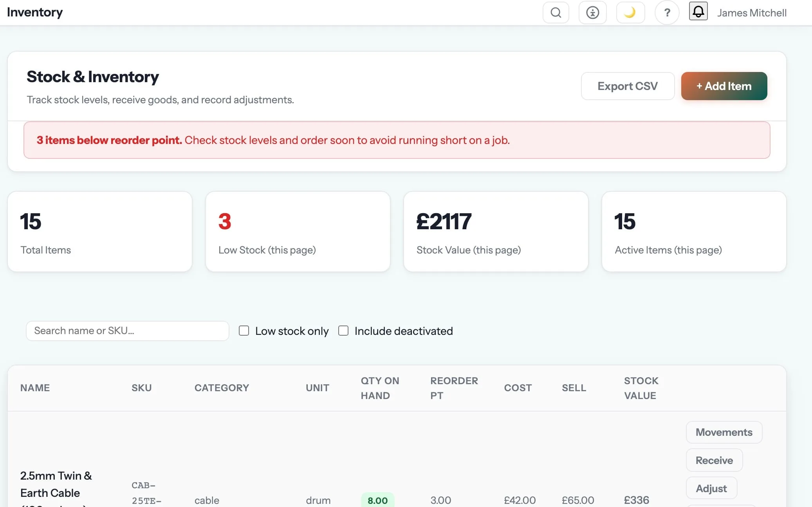Toggle dark mode with moon icon

click(630, 13)
